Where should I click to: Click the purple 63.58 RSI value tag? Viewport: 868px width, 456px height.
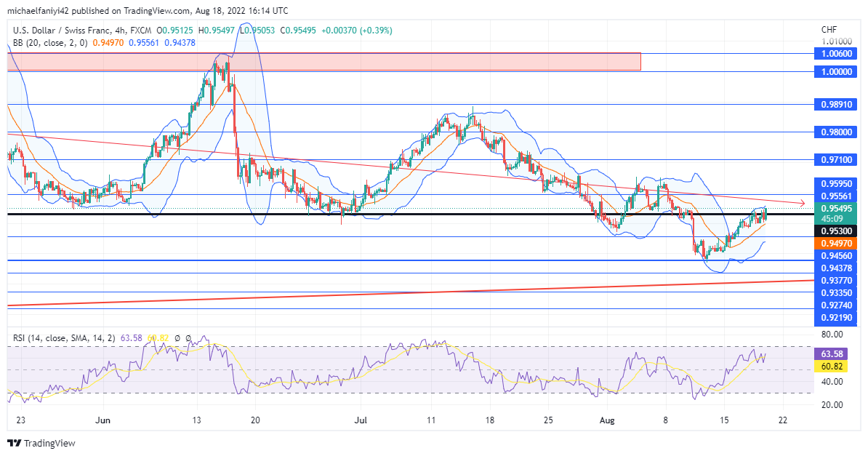[x=832, y=354]
